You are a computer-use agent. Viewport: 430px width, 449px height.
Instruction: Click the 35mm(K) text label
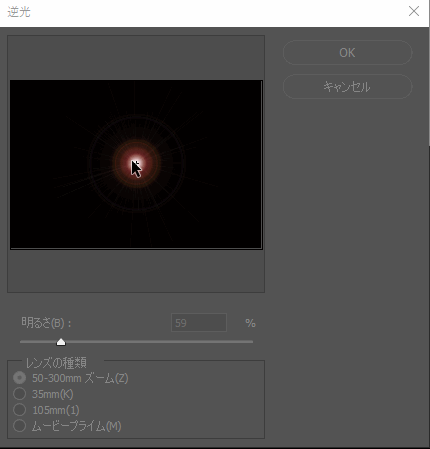click(x=53, y=394)
